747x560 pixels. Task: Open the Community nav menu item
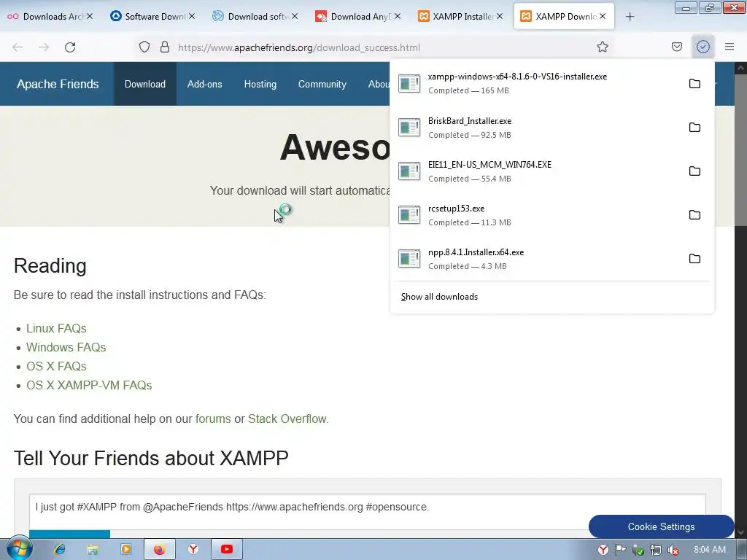[x=322, y=84]
